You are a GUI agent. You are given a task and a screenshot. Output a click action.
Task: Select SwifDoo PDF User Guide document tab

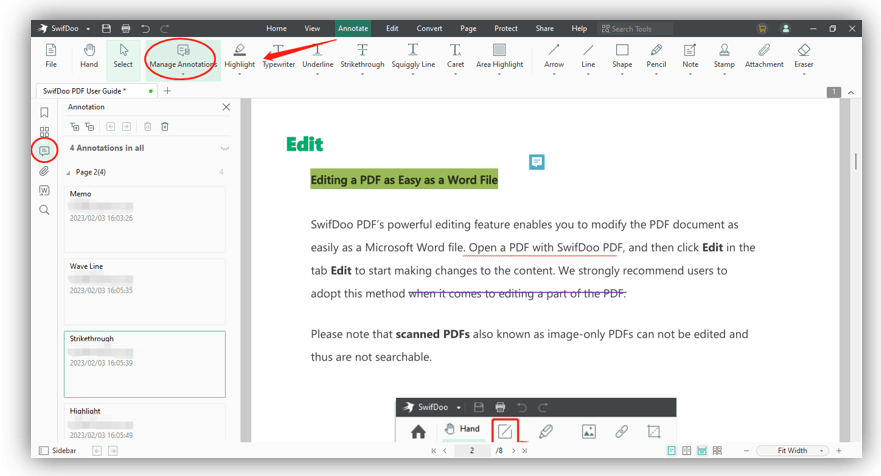click(96, 91)
